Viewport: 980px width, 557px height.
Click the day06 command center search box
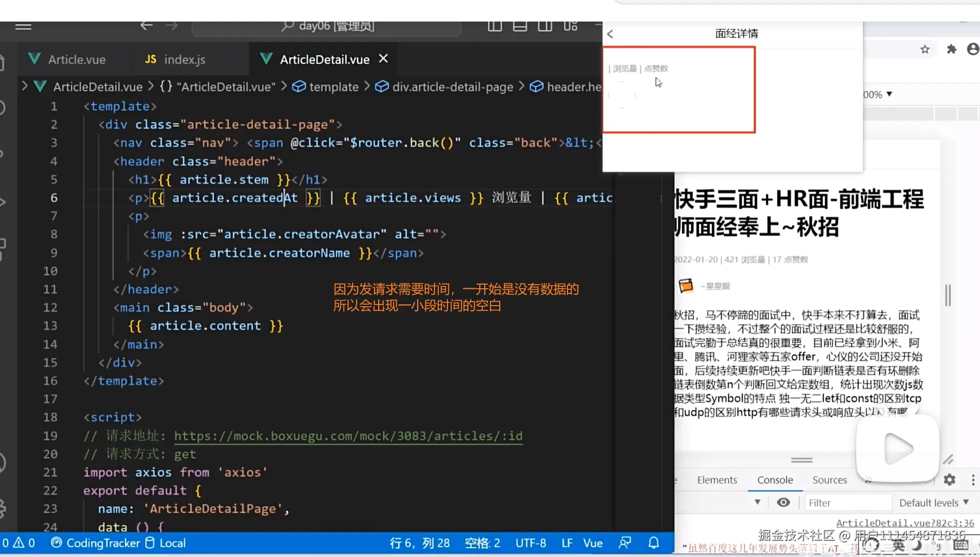(327, 28)
